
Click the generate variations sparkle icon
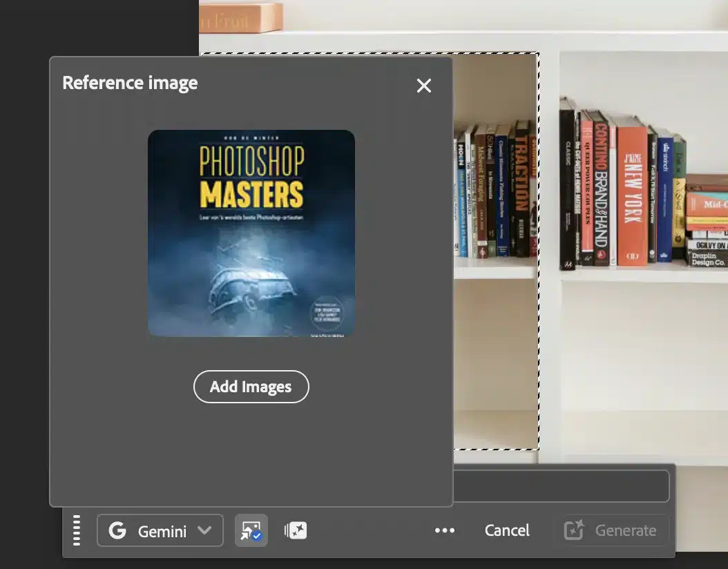click(296, 530)
